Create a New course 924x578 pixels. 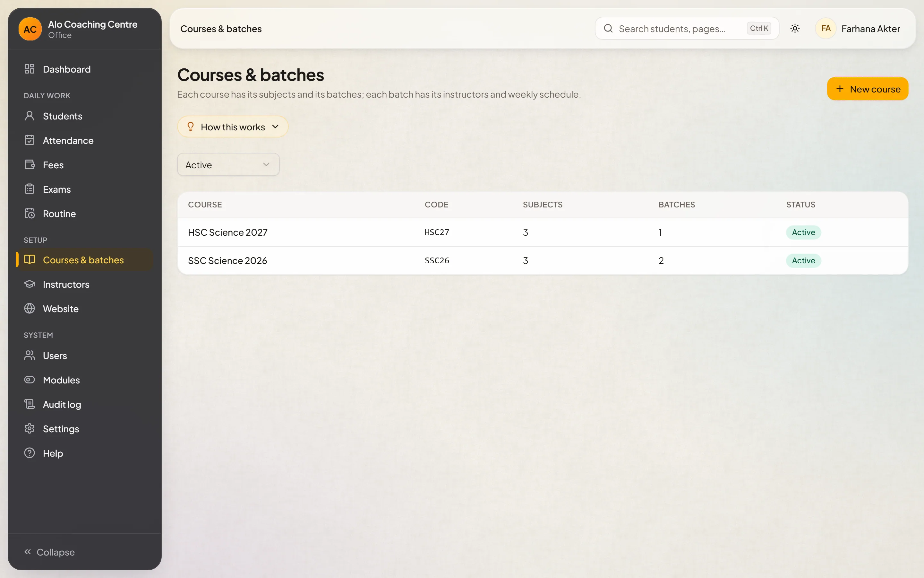(x=868, y=89)
